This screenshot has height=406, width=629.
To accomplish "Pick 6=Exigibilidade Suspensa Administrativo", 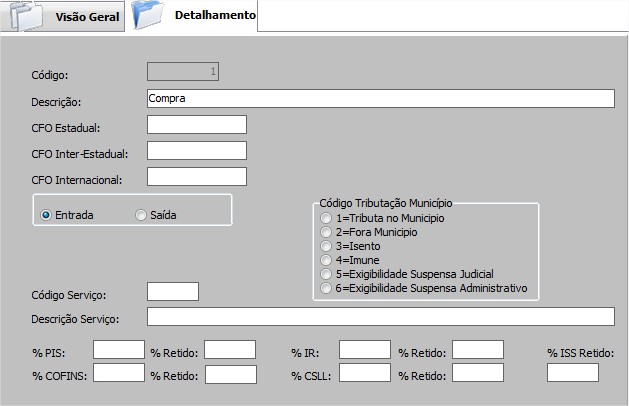I will 325,288.
